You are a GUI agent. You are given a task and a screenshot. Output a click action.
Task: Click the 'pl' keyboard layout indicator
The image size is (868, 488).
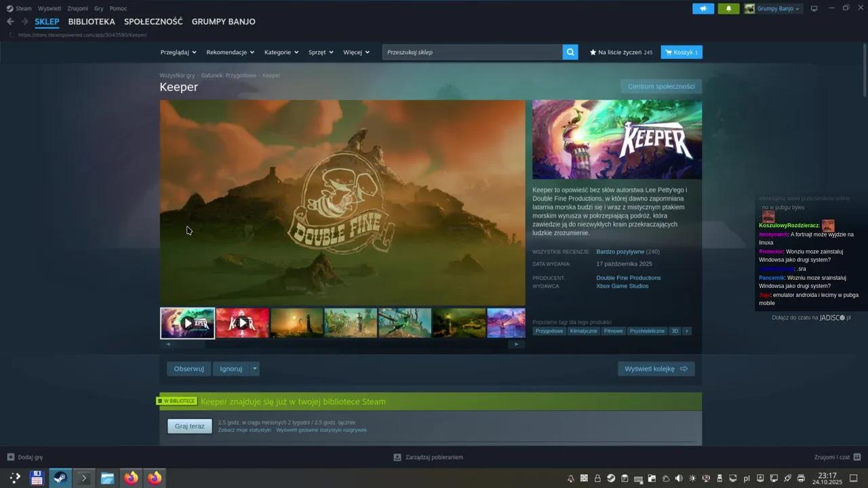(x=747, y=479)
